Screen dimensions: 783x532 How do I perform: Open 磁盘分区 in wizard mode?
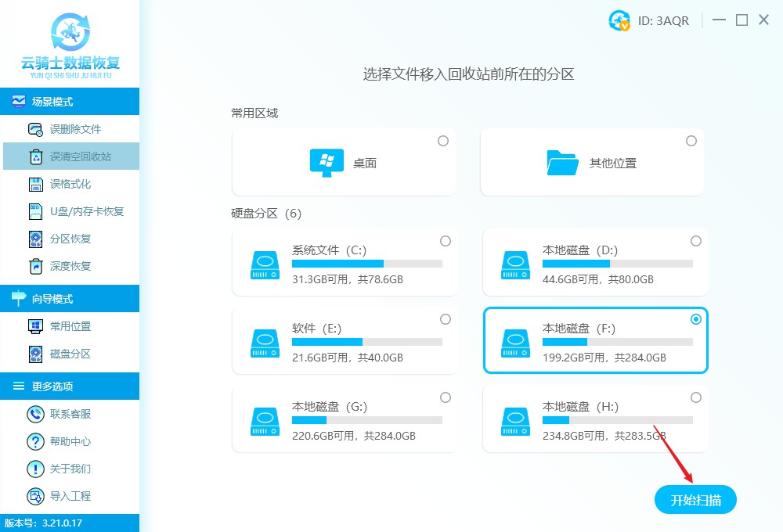[70, 354]
